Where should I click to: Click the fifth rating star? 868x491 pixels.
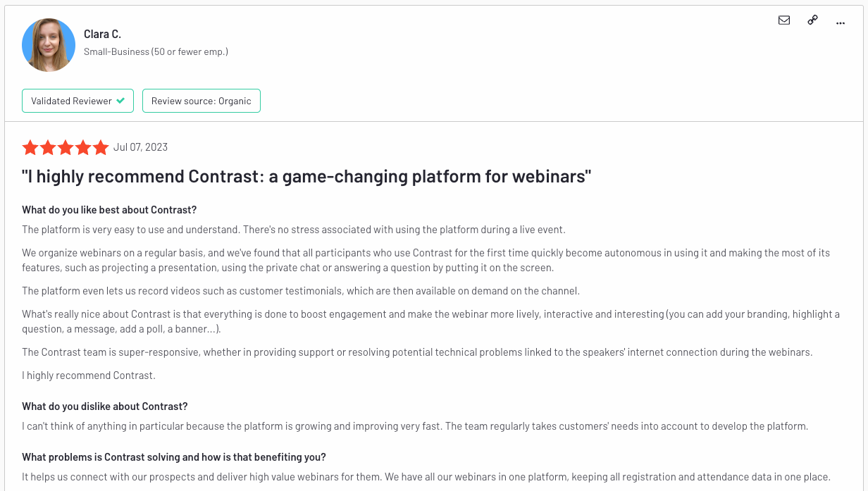(x=100, y=147)
